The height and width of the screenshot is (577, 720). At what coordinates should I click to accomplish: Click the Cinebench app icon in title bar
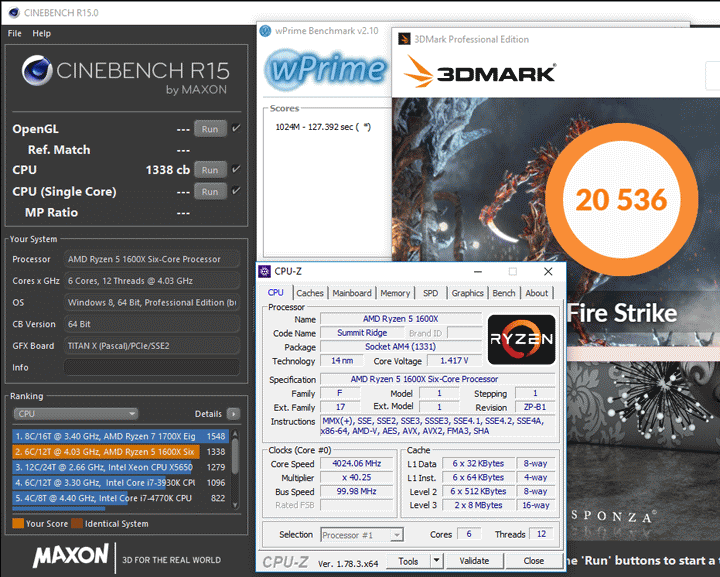pyautogui.click(x=14, y=12)
